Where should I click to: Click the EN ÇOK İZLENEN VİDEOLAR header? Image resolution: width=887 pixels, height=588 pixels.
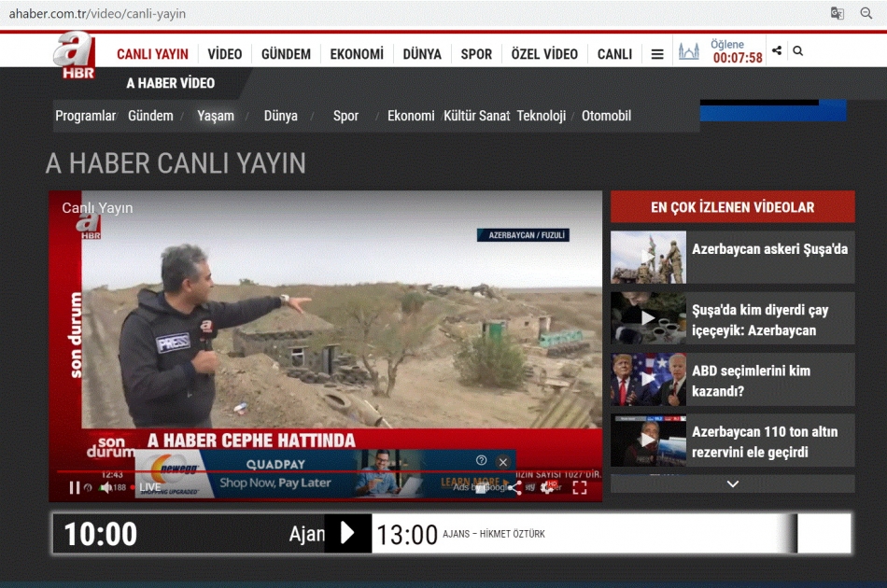[x=733, y=207]
